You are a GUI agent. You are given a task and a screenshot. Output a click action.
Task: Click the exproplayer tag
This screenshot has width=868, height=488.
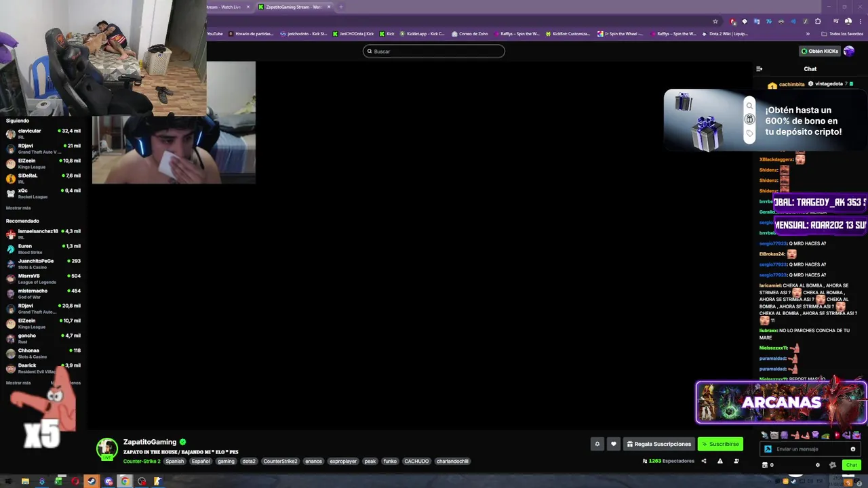tap(343, 461)
